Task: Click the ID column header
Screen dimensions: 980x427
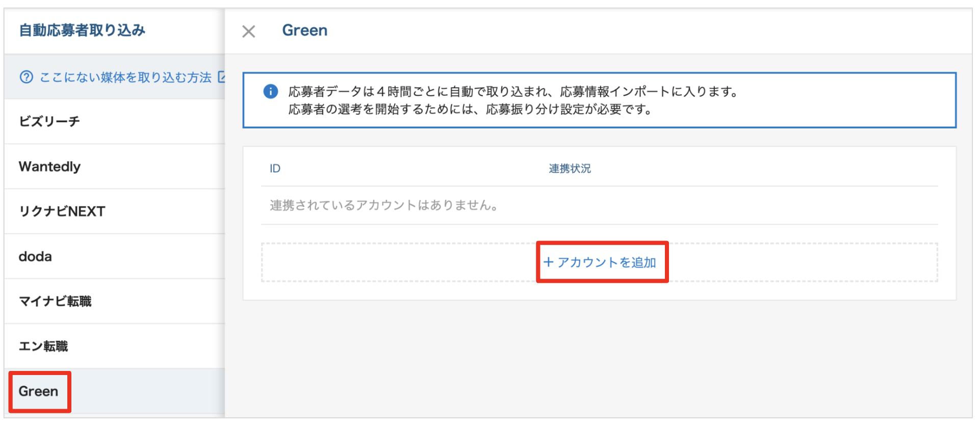Action: click(x=275, y=169)
